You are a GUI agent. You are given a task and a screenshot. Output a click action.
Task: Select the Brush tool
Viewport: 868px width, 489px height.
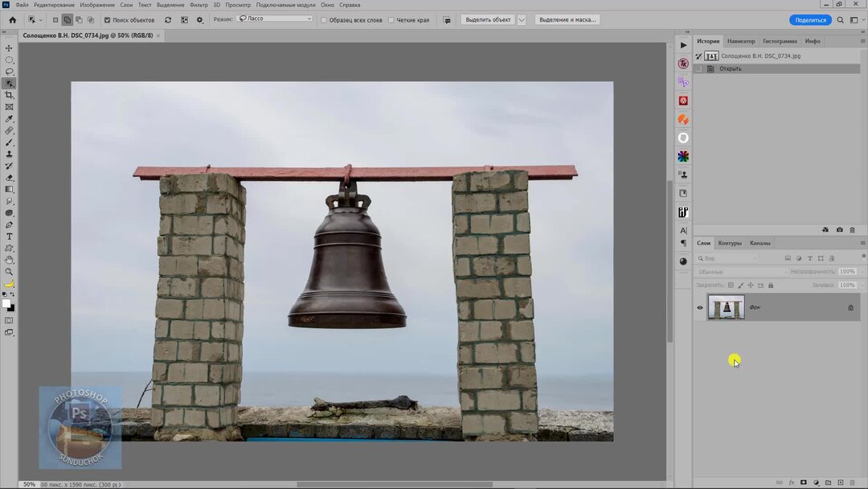(x=9, y=142)
